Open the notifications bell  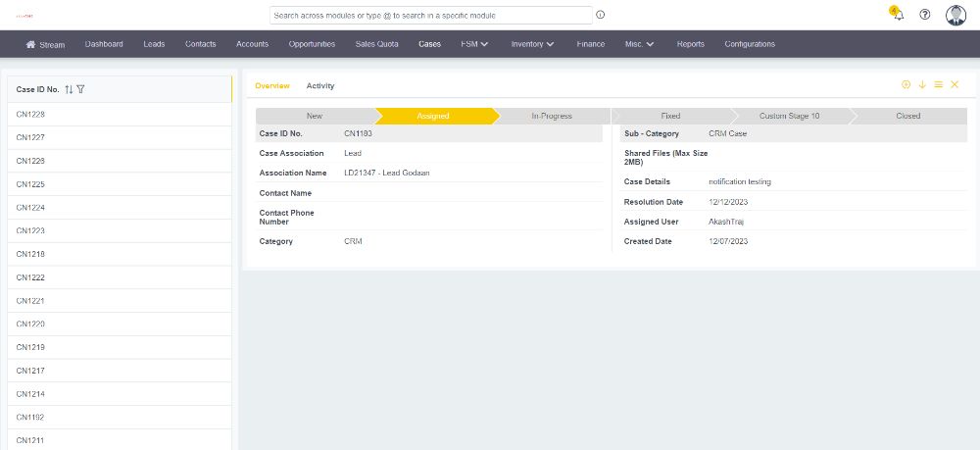pos(898,15)
